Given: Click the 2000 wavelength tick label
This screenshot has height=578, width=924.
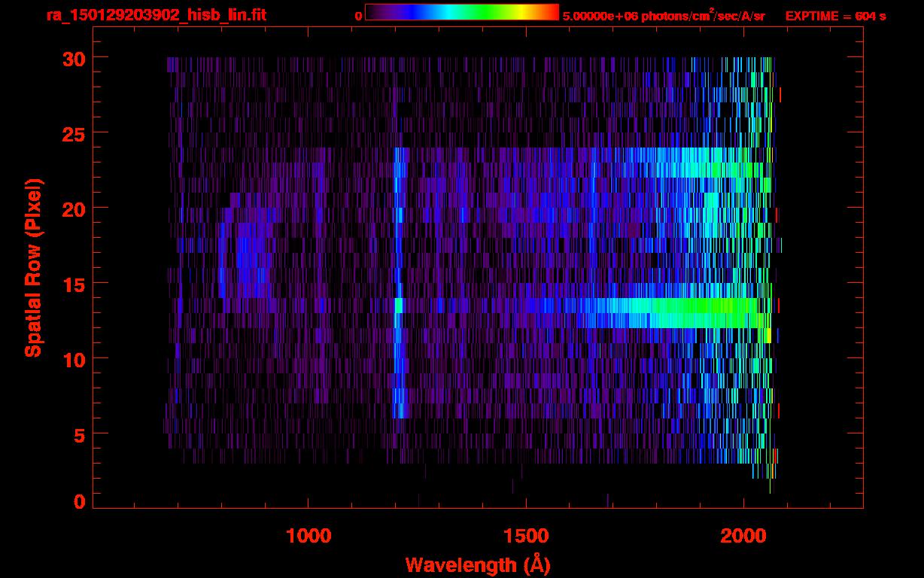Looking at the screenshot, I should pyautogui.click(x=743, y=536).
